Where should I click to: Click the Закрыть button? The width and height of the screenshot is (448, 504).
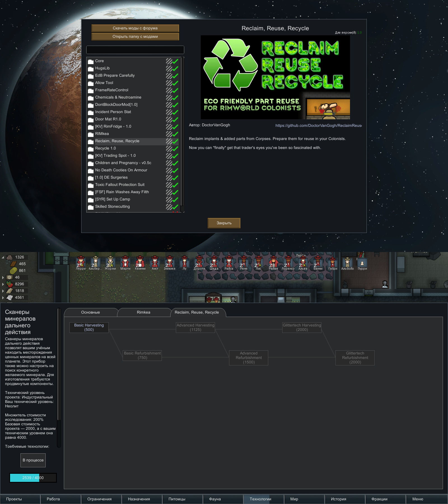click(224, 223)
